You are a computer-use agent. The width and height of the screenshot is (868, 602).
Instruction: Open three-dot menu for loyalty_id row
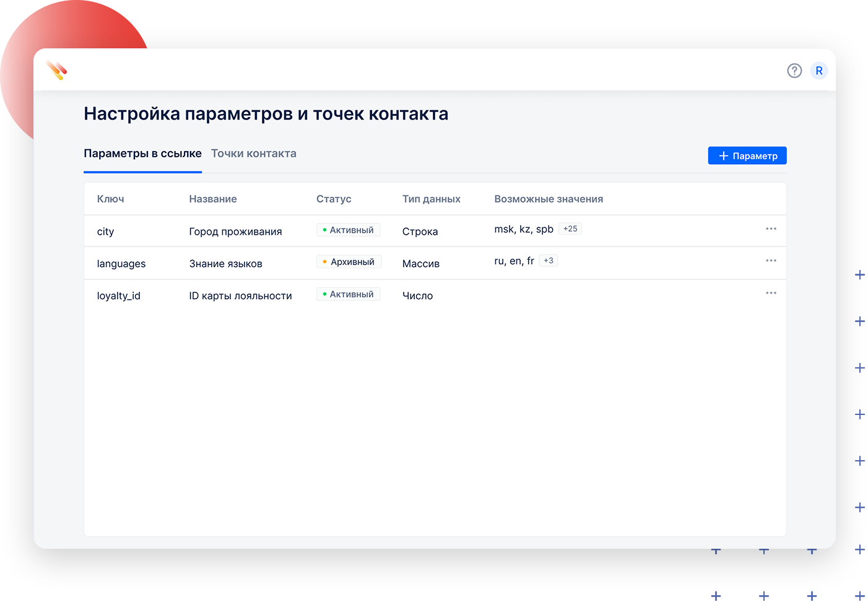(x=771, y=293)
